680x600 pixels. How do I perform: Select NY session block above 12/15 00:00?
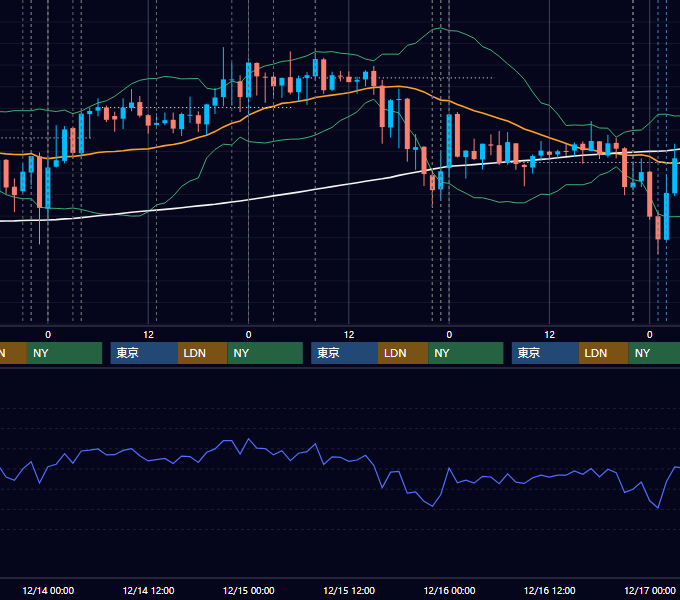265,353
